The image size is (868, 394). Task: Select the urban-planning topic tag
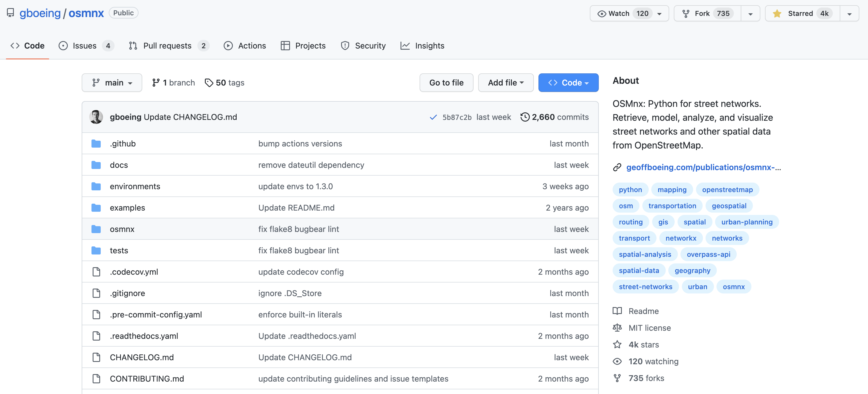(x=747, y=222)
